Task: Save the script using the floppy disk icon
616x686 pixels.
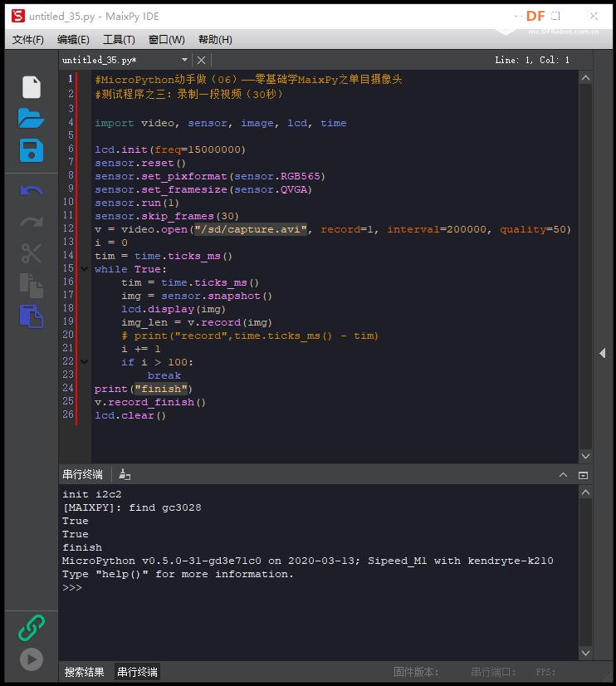Action: [x=31, y=150]
